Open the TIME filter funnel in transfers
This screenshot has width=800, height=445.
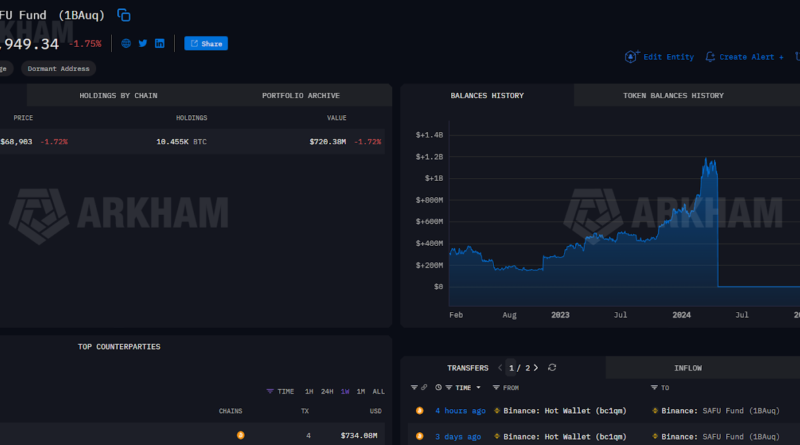click(449, 388)
